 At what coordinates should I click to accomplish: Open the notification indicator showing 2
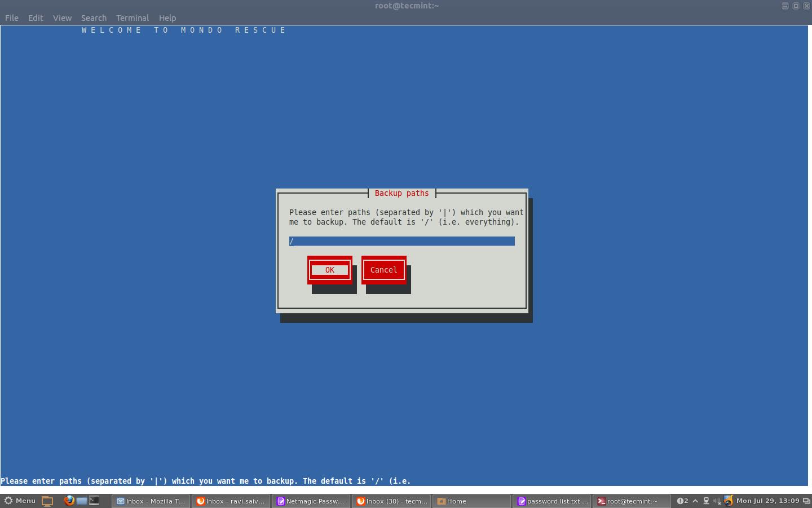click(x=682, y=501)
